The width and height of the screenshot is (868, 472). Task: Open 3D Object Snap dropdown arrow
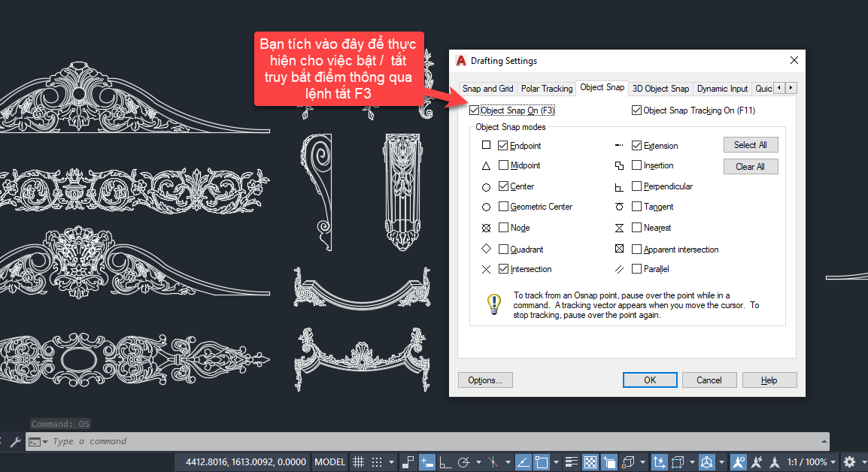pyautogui.click(x=642, y=462)
